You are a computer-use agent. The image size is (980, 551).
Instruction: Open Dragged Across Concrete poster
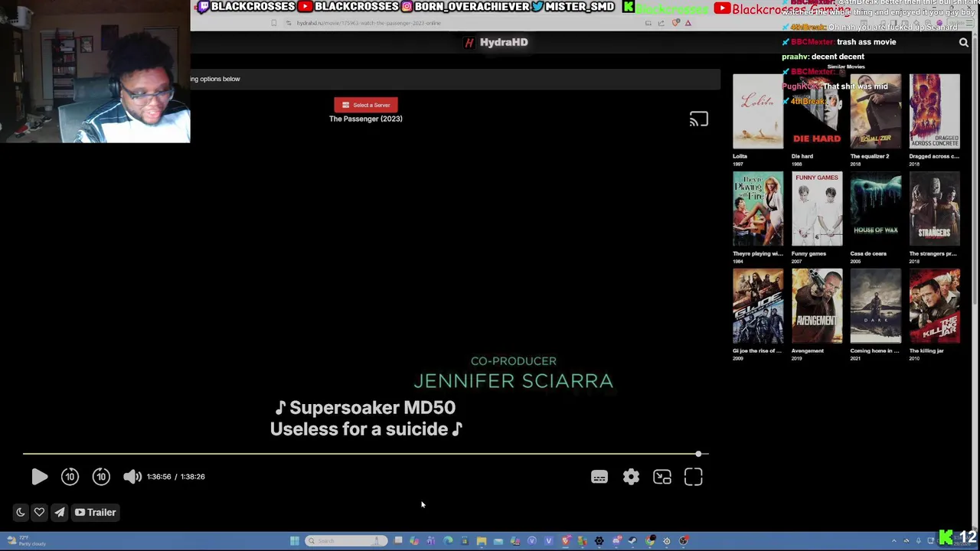(x=935, y=111)
